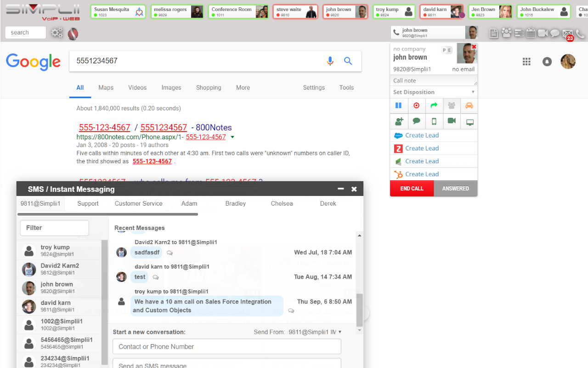Viewport: 588px width, 368px height.
Task: Open the Set Disposition dropdown
Action: click(434, 92)
